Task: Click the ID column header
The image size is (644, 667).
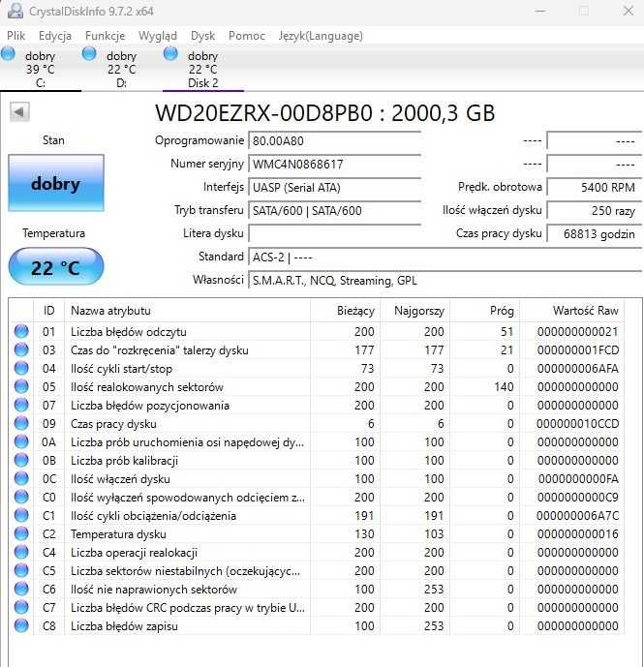Action: (48, 311)
